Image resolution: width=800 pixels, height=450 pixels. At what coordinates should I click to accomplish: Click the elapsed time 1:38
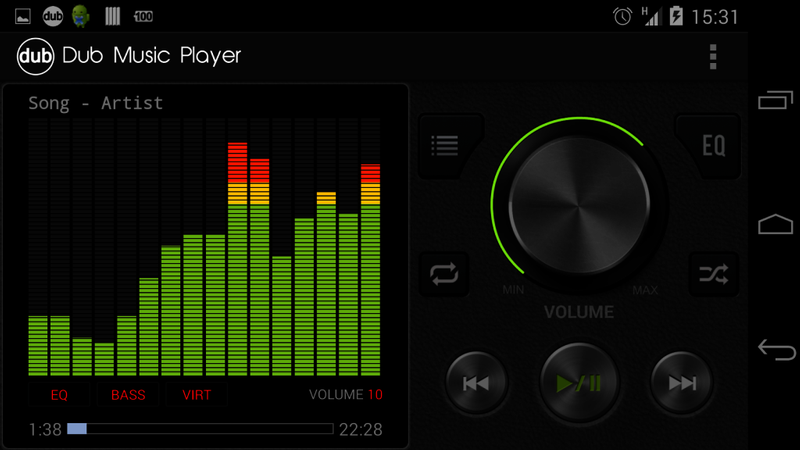coord(45,429)
